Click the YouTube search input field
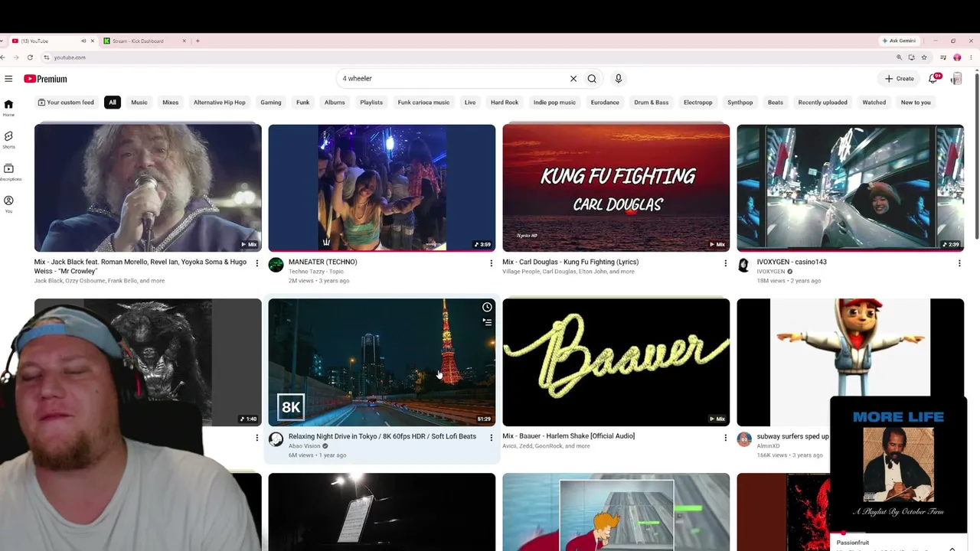980x551 pixels. click(453, 79)
